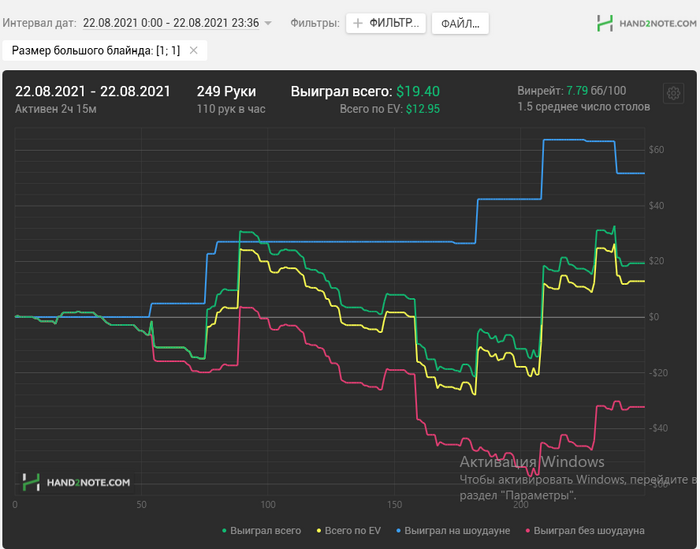Toggle the Выиграл на шоудауне legend series
Viewport: 700px width, 549px height.
click(x=453, y=531)
